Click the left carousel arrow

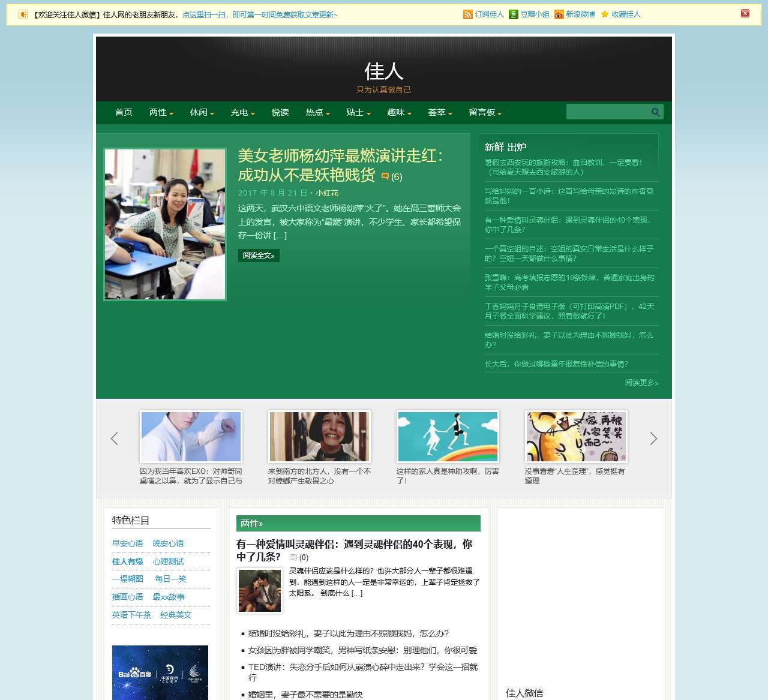tap(114, 438)
